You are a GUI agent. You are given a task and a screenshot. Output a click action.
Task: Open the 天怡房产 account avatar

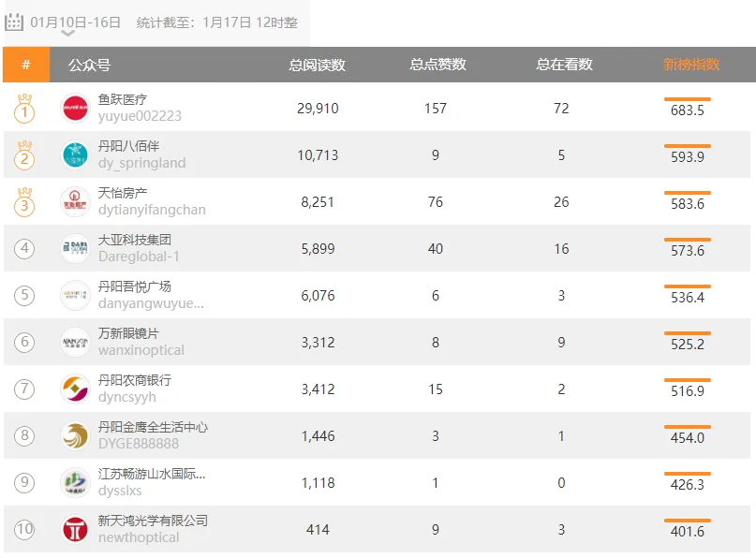[x=75, y=201]
